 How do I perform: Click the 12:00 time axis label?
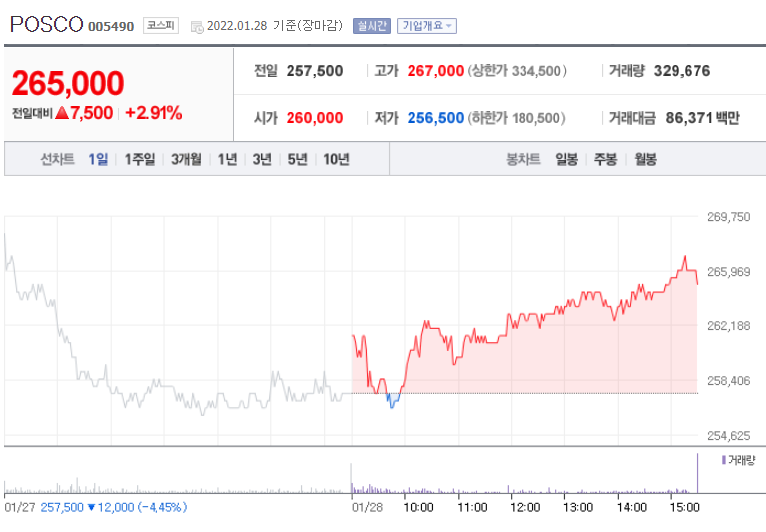click(525, 507)
